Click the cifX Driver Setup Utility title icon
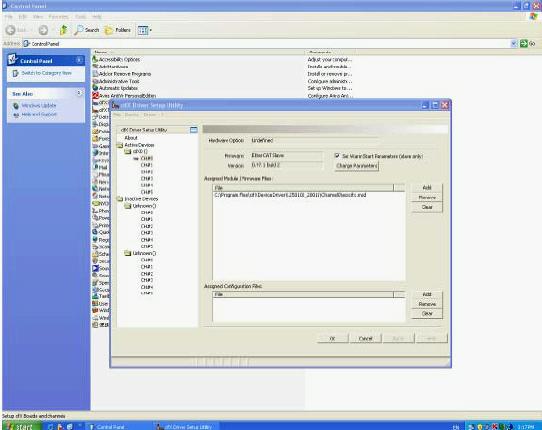The image size is (542, 430). tap(116, 105)
